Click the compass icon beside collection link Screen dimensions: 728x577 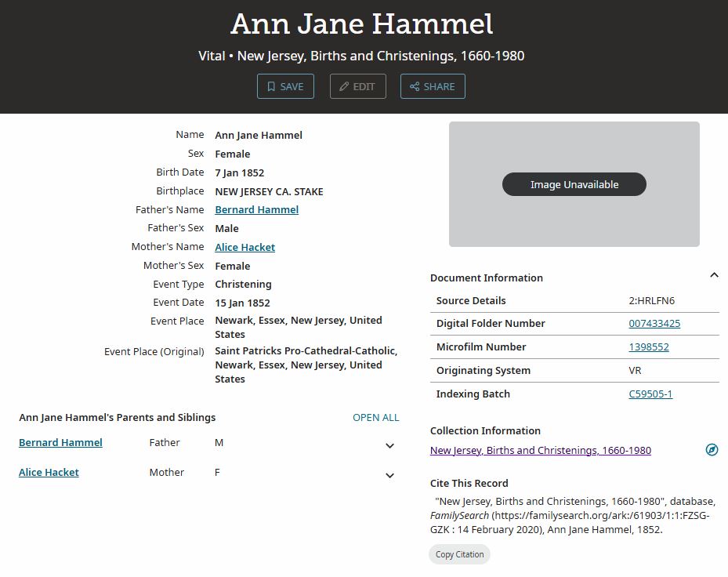coord(712,450)
